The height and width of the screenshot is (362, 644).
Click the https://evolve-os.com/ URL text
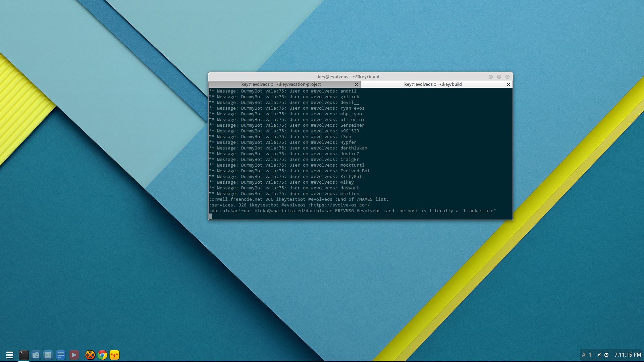[x=340, y=205]
